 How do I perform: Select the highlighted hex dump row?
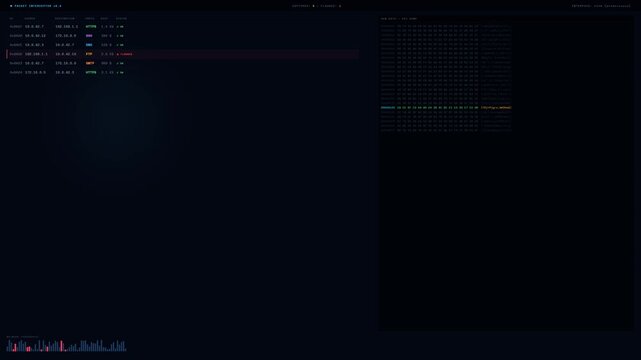click(446, 107)
